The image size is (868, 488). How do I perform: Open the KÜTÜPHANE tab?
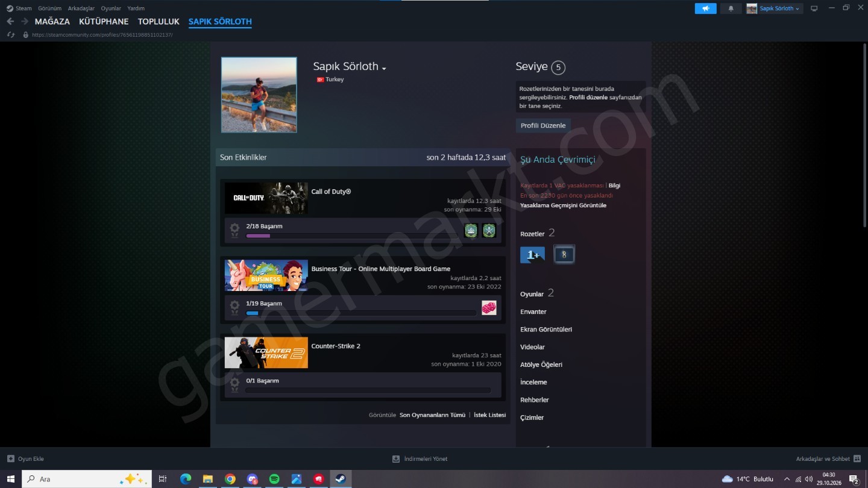[x=104, y=22]
